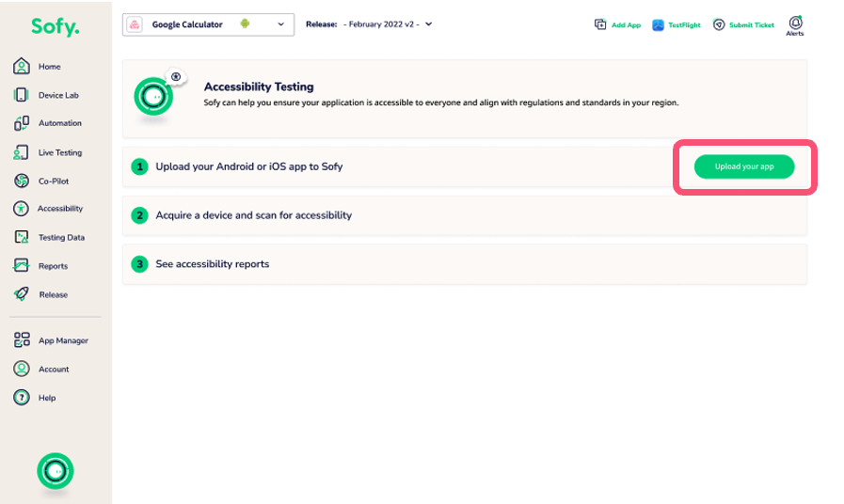844x504 pixels.
Task: Go to Help menu label
Action: coord(47,398)
